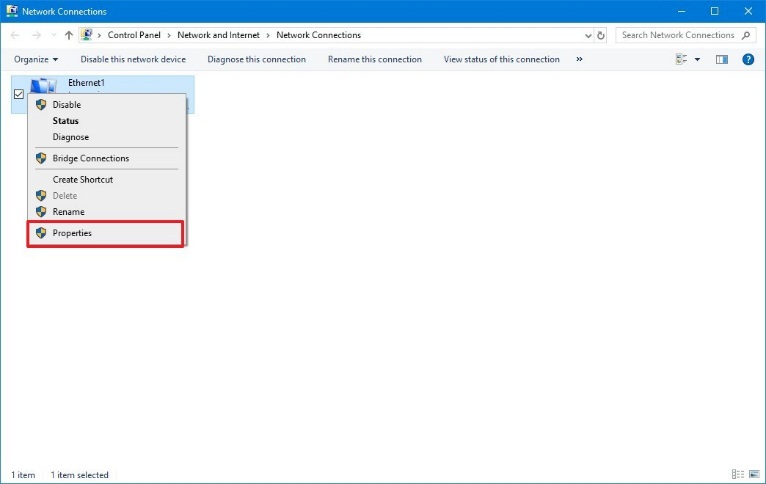Click Rename this connection in toolbar
766x484 pixels.
pos(374,60)
